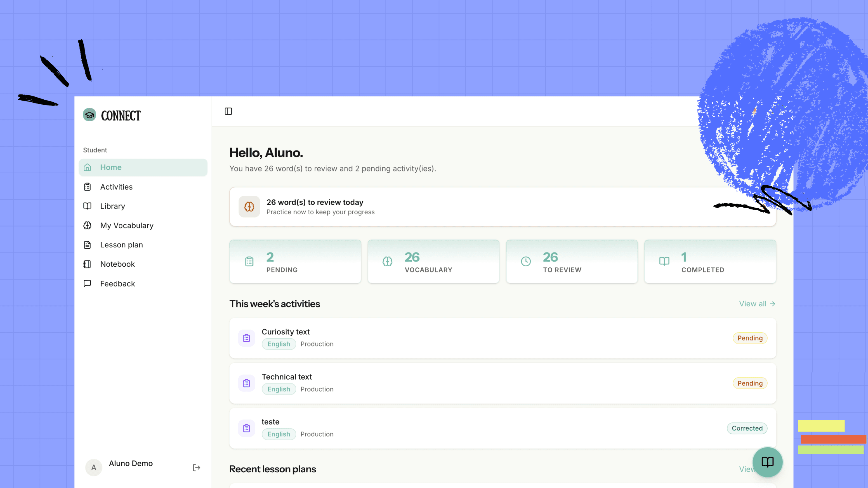The width and height of the screenshot is (868, 488).
Task: Toggle the sidebar panel icon
Action: coord(228,111)
